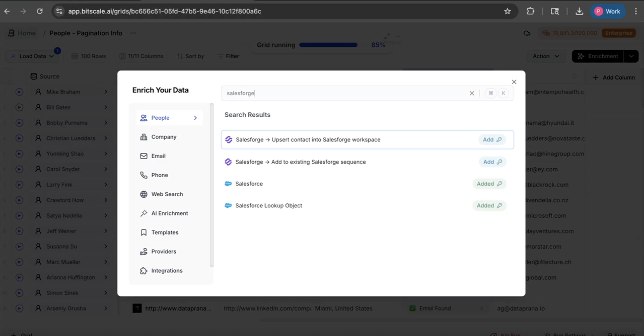Click the run play icon beside Bill Gates
This screenshot has height=336, width=644.
tap(19, 107)
